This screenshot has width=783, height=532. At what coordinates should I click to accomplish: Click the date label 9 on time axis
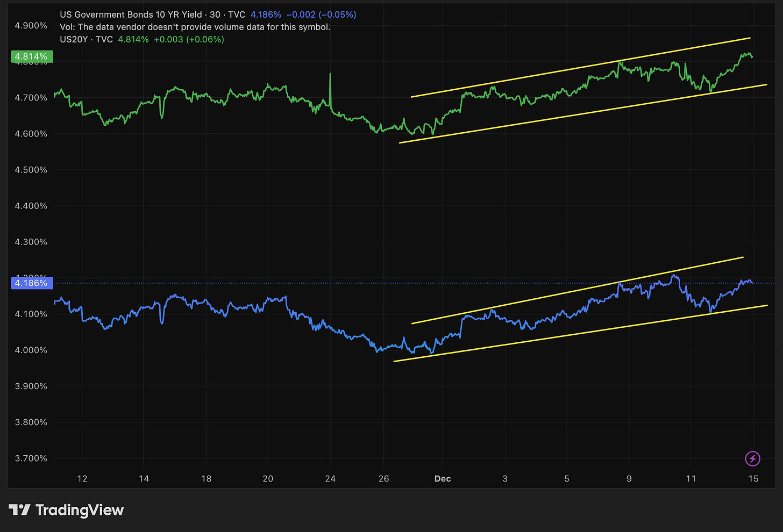(x=629, y=478)
